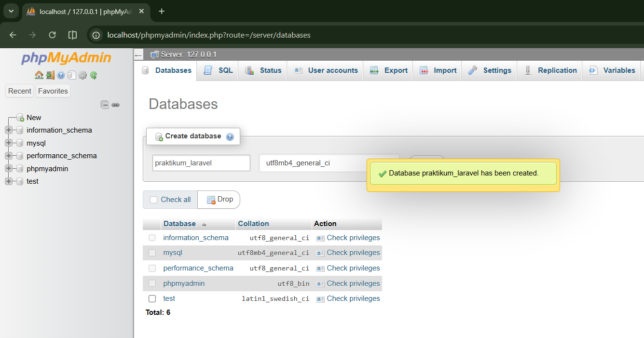Click the browser reload icon
The image size is (644, 338).
(52, 35)
